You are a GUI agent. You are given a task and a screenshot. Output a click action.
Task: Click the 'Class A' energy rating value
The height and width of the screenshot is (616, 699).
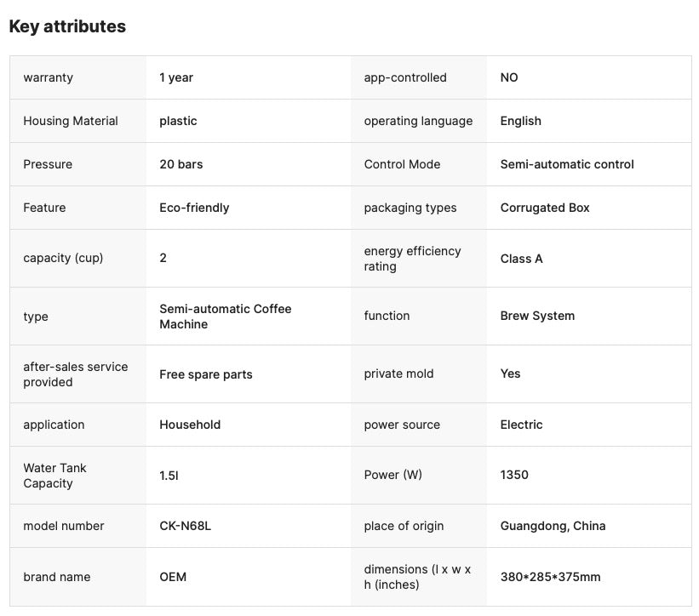(521, 259)
